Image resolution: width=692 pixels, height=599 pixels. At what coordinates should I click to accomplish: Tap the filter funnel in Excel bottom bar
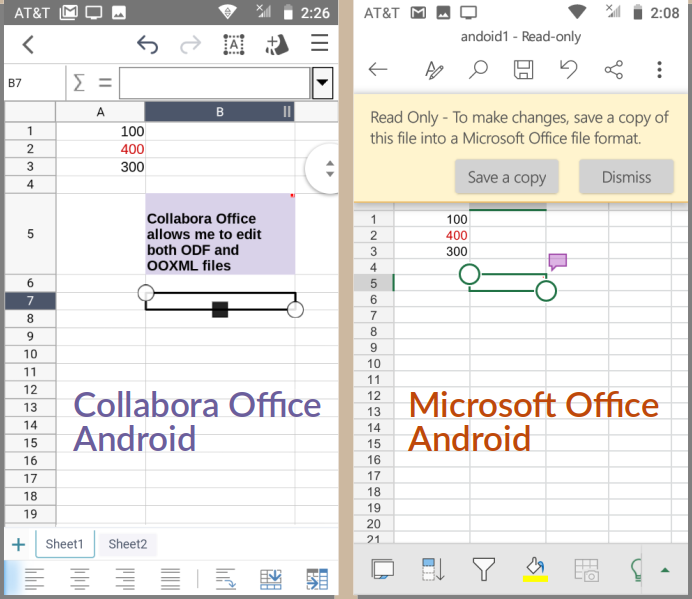(x=484, y=569)
